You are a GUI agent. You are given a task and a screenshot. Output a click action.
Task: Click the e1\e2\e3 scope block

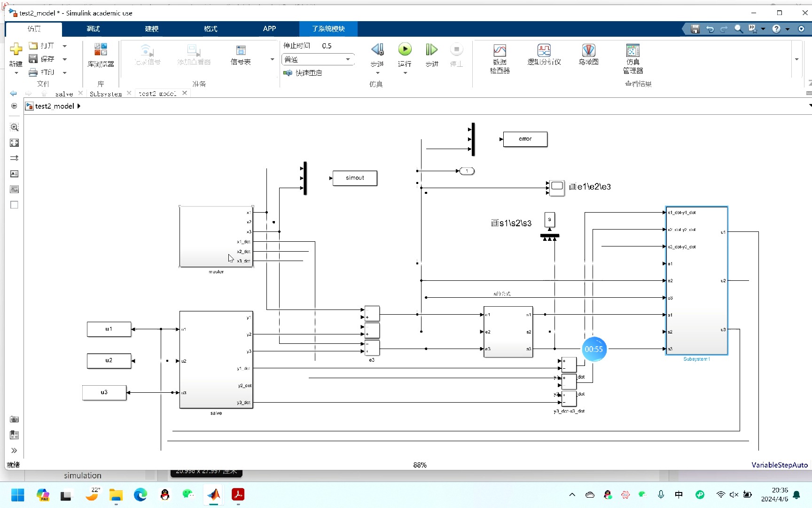tap(557, 187)
